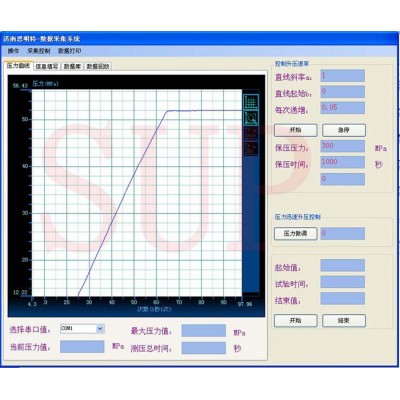Click the 结束 button
This screenshot has width=400, height=400.
(344, 321)
